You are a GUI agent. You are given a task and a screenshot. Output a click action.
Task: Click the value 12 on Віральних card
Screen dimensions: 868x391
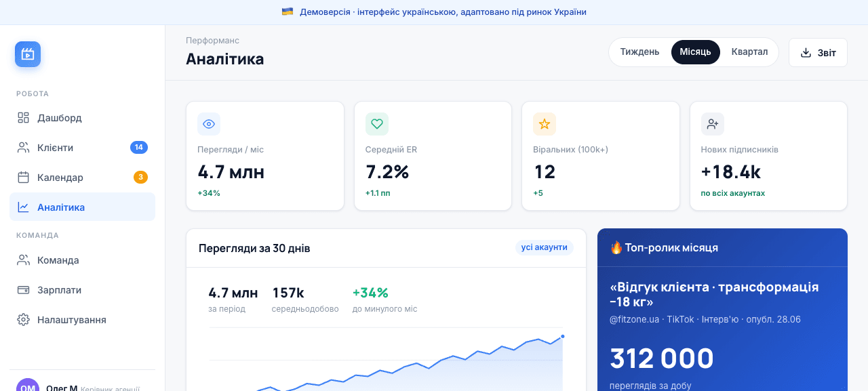[x=545, y=171]
